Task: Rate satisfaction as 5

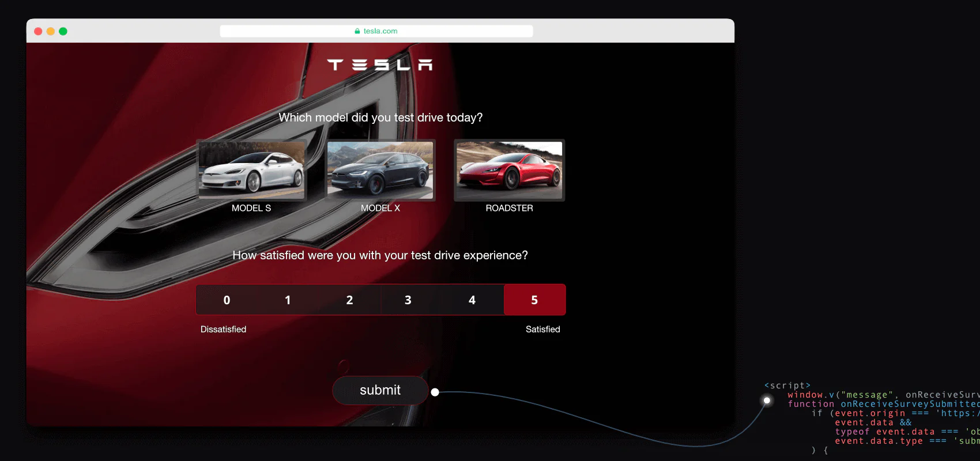Action: click(x=534, y=300)
